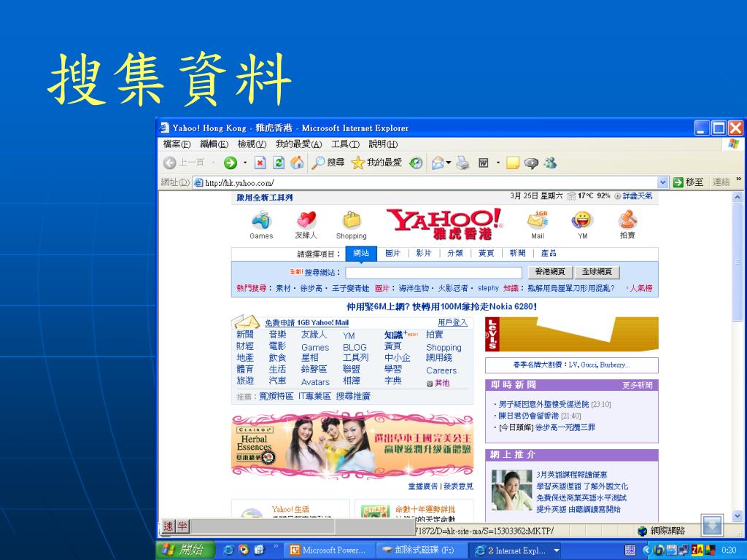
Task: Open the 工具(T) menu
Action: [x=345, y=144]
